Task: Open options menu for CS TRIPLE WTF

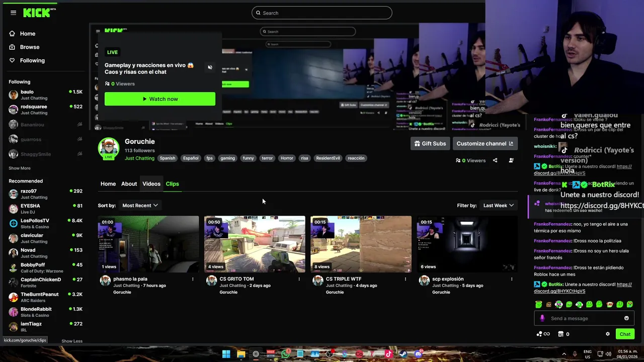Action: coord(406,279)
